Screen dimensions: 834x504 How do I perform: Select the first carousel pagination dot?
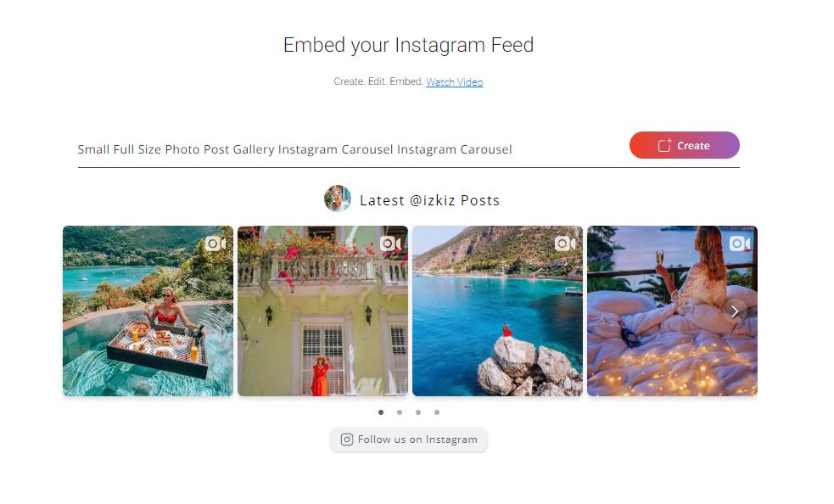[381, 412]
